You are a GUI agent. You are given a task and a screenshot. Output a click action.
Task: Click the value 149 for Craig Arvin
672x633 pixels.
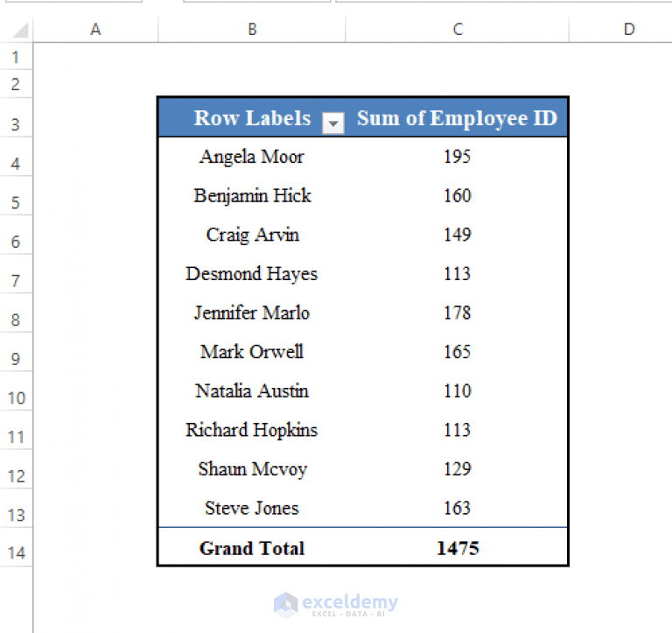[x=457, y=235]
